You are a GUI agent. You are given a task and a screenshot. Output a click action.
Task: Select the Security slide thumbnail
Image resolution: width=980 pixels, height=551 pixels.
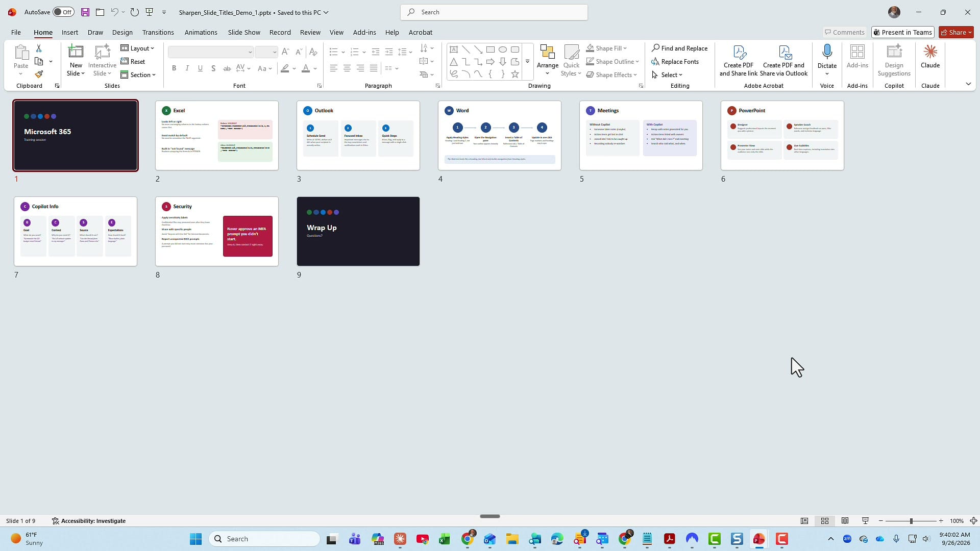point(217,231)
